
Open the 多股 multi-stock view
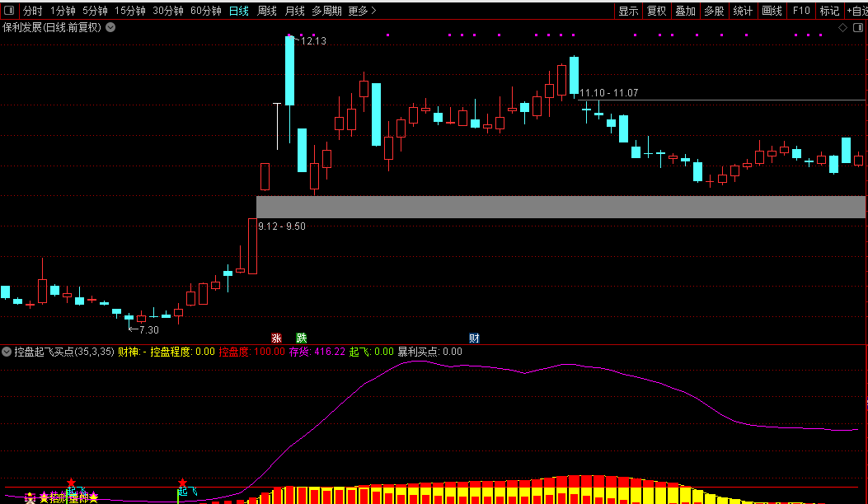click(x=714, y=11)
